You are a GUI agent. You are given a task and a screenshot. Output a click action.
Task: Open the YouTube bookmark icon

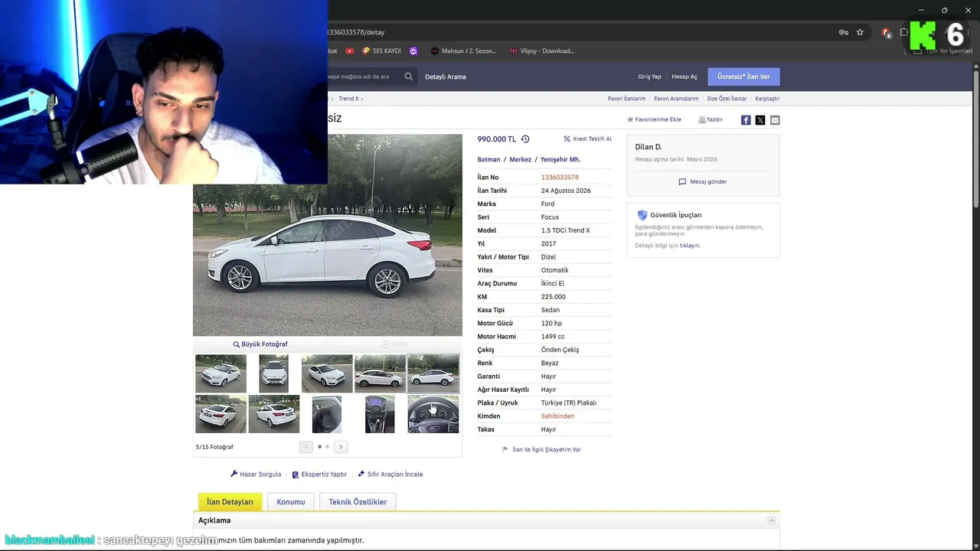[x=349, y=51]
